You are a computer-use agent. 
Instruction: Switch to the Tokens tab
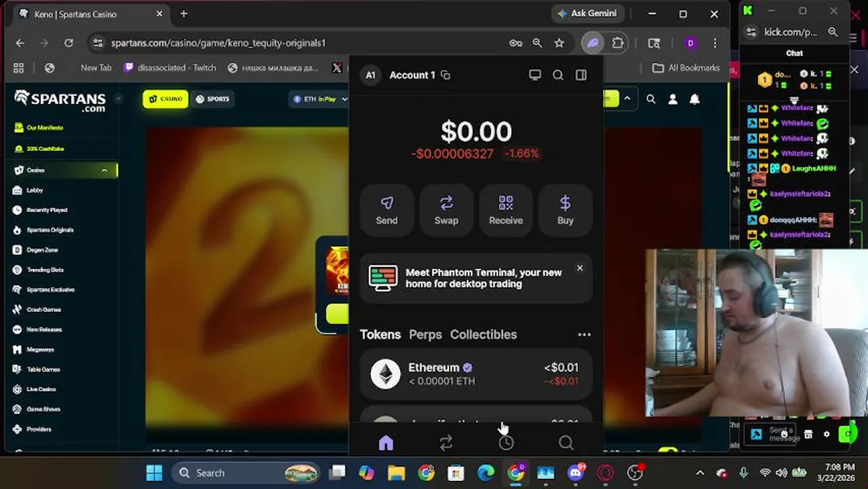click(380, 334)
